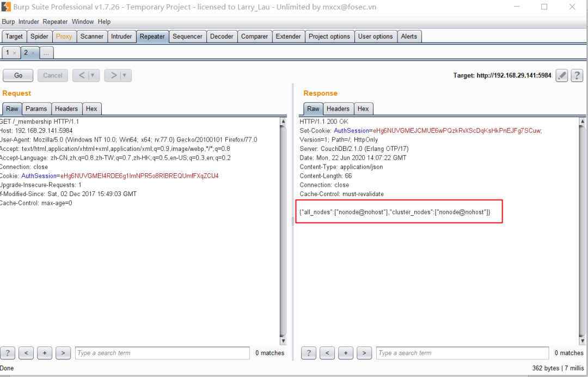588x377 pixels.
Task: Add new Repeater tab with ellipsis
Action: pyautogui.click(x=46, y=53)
